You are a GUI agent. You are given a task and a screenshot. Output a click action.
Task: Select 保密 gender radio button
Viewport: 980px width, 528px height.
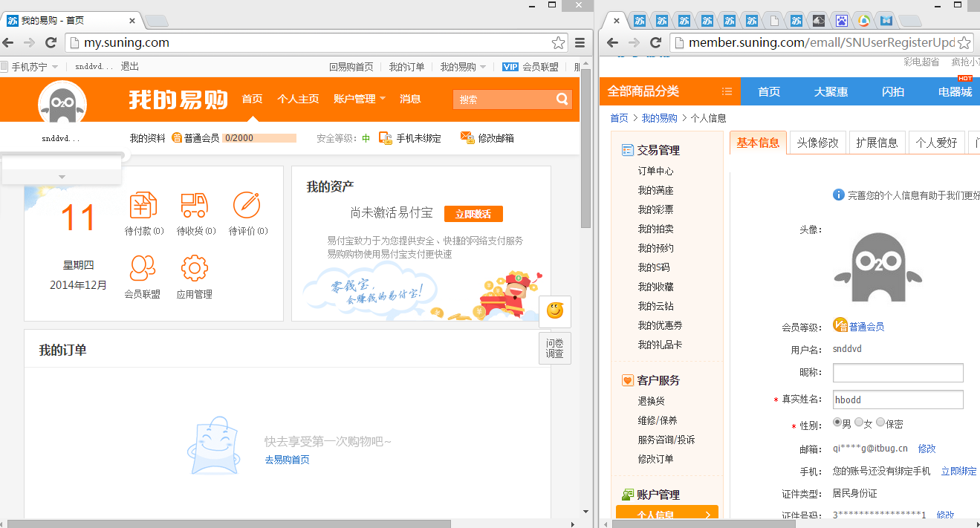click(x=880, y=423)
